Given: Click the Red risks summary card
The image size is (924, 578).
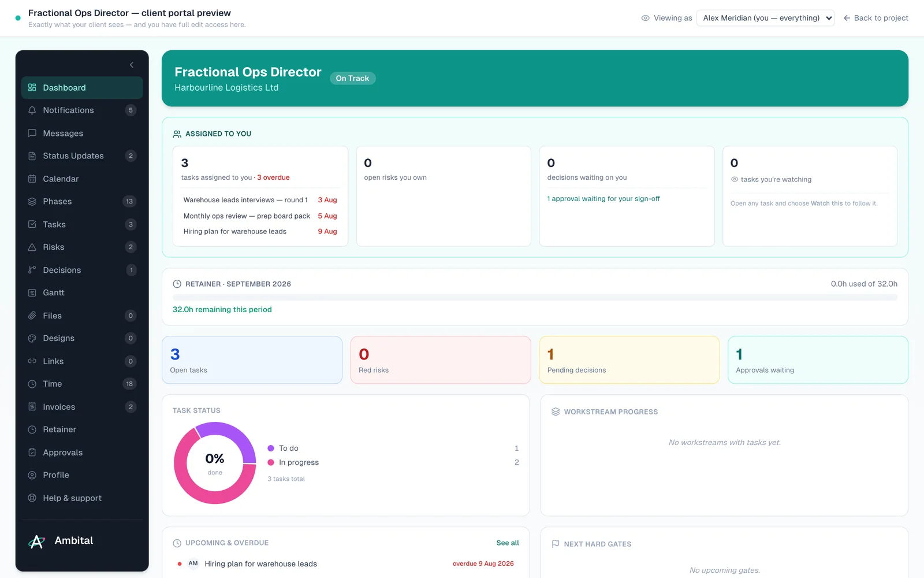Looking at the screenshot, I should point(441,360).
